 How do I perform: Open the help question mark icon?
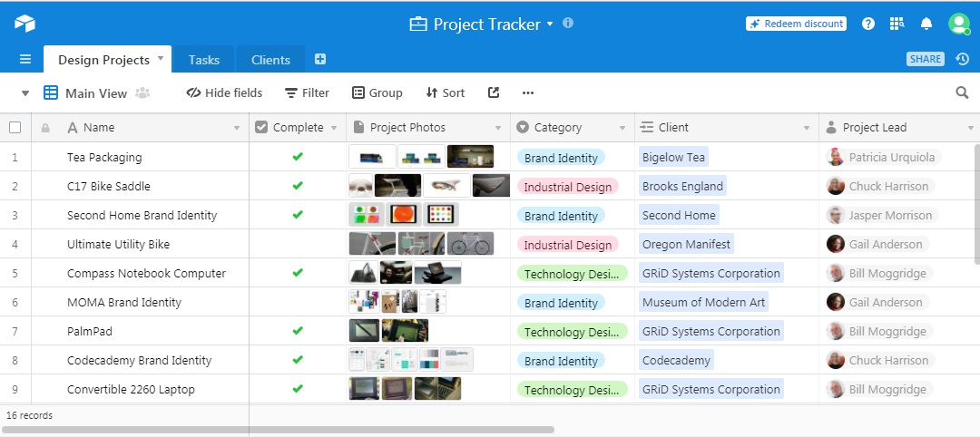point(868,24)
